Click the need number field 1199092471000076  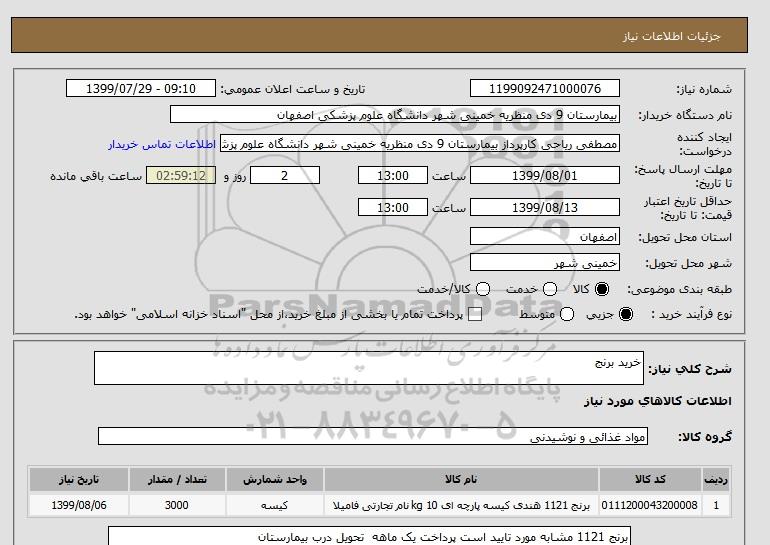coord(545,88)
